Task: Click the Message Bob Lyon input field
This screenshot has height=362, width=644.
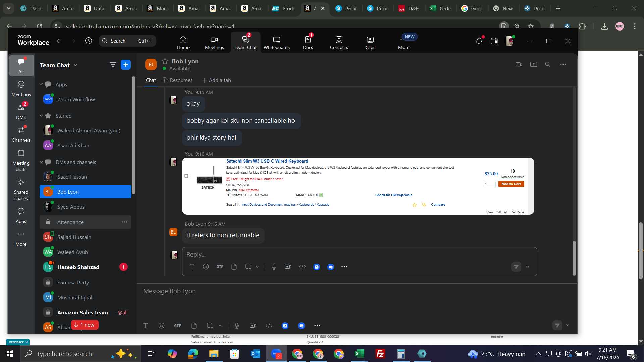Action: click(357, 291)
